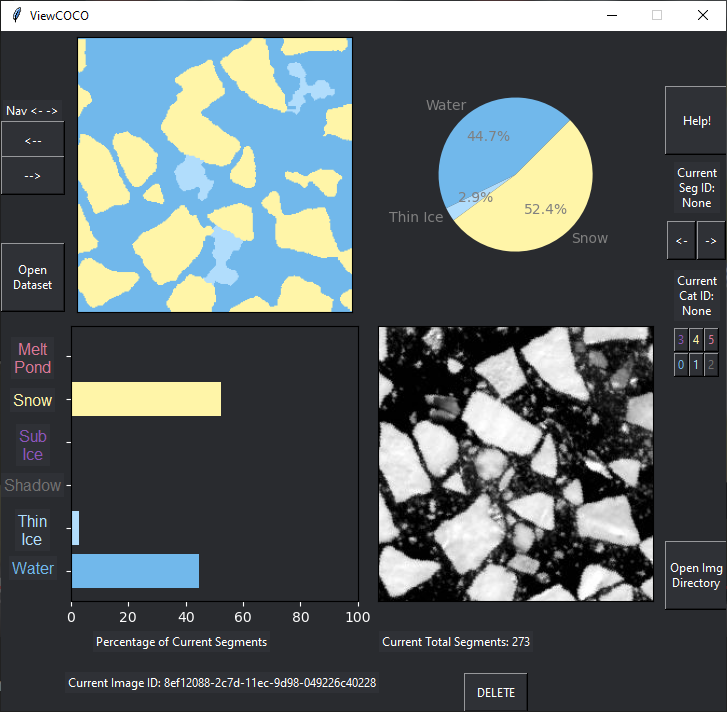Close the ViewCOCO window
Image resolution: width=727 pixels, height=712 pixels.
click(702, 15)
